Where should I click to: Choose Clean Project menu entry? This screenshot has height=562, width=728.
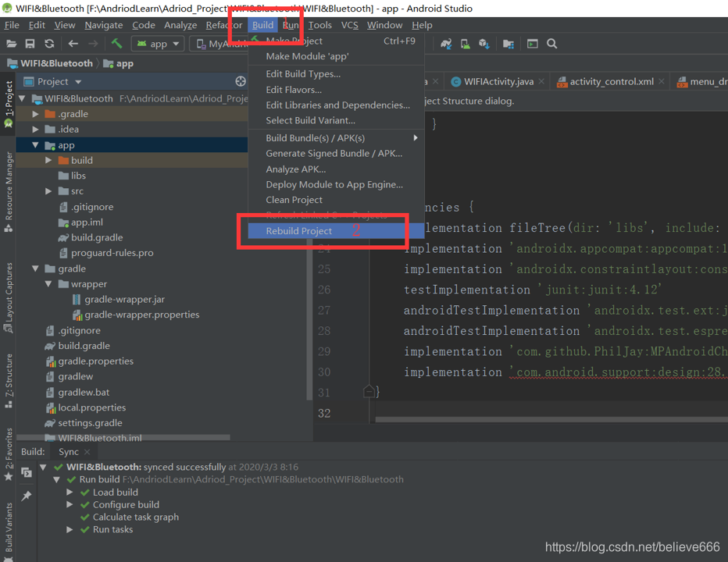tap(336, 200)
